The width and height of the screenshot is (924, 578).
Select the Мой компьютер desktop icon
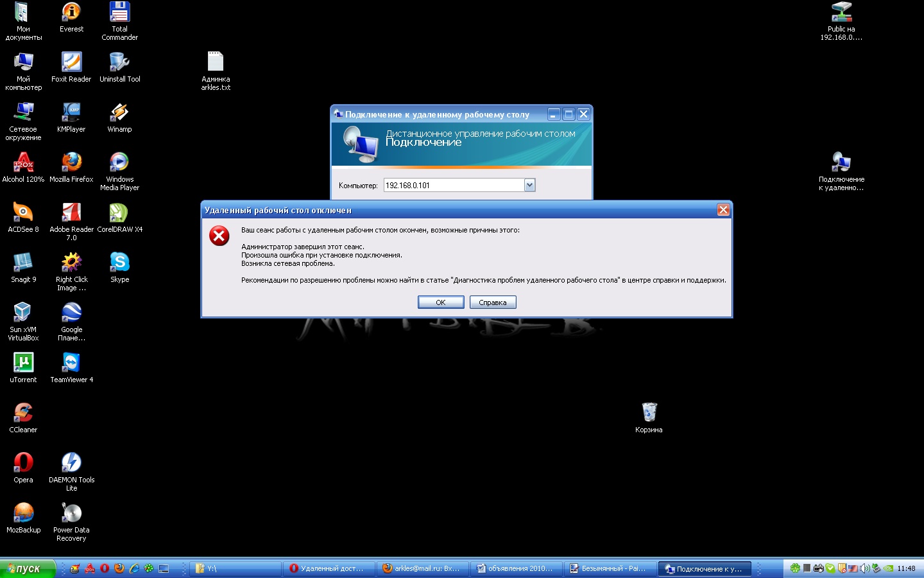coord(23,72)
